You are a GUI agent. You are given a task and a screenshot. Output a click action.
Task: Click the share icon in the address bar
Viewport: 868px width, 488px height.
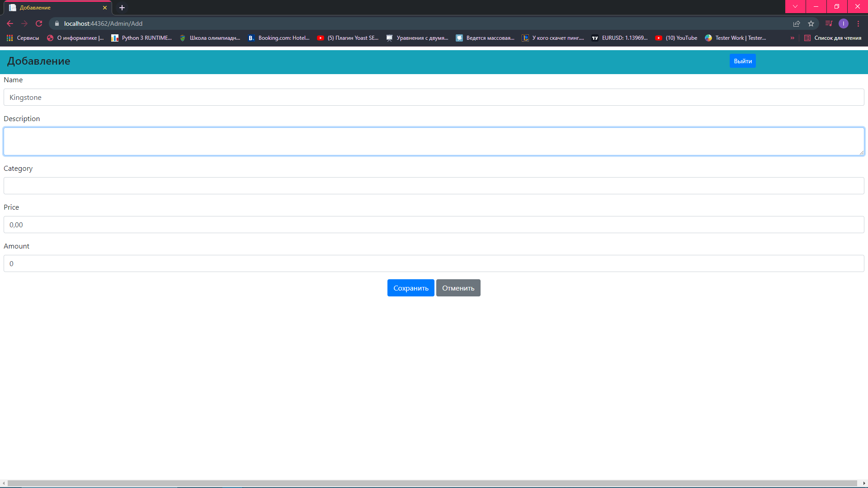click(797, 23)
